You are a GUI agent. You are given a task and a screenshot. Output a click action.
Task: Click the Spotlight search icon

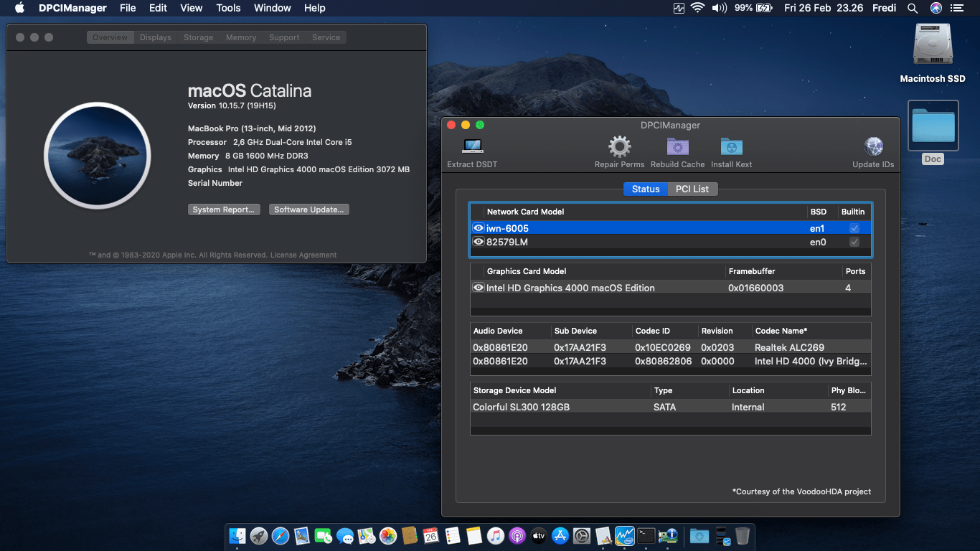[x=913, y=8]
